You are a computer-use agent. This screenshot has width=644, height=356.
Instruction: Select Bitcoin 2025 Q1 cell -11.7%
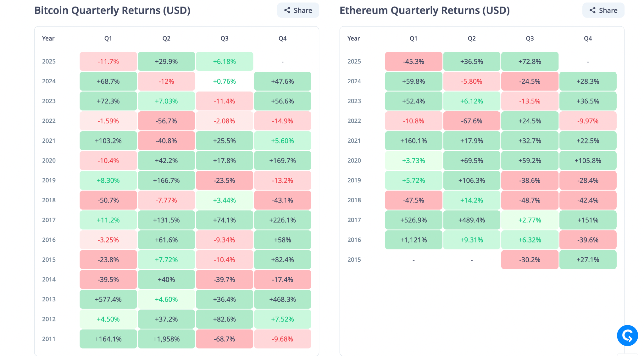pyautogui.click(x=108, y=61)
